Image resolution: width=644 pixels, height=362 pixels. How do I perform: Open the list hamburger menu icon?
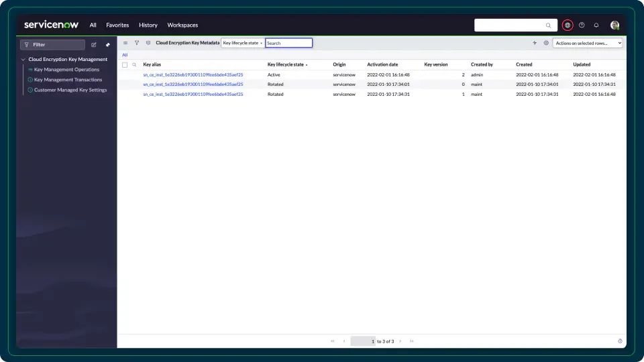pos(125,43)
